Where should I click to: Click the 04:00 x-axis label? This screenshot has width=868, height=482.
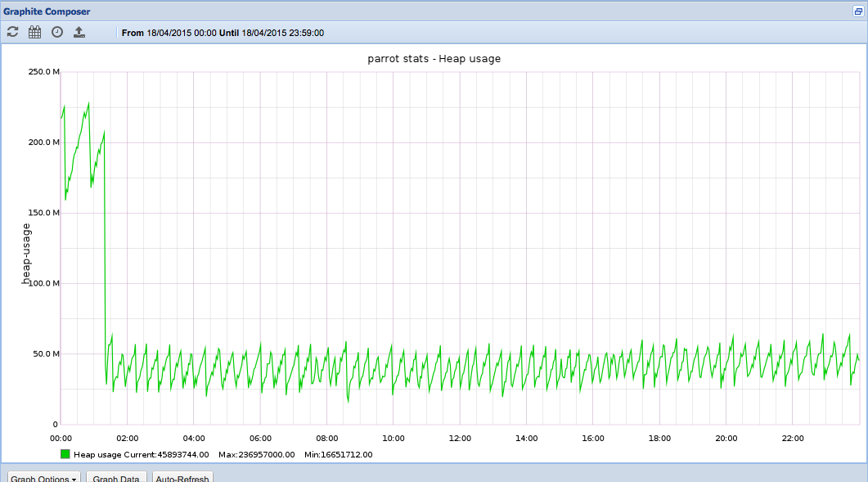[x=194, y=438]
